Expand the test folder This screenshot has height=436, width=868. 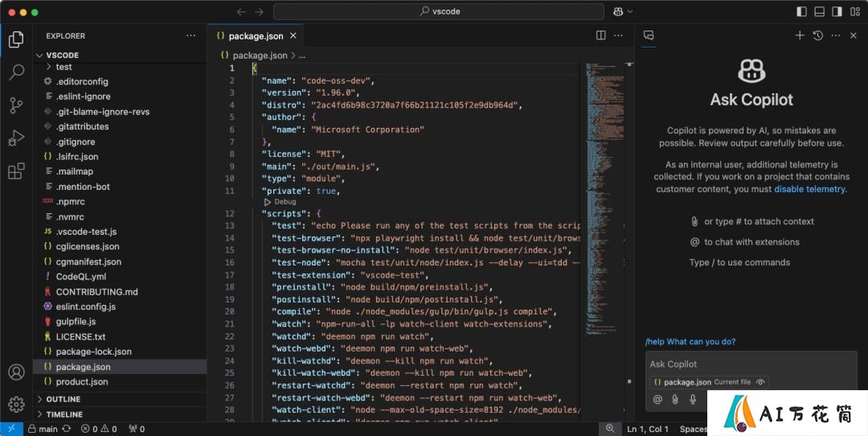tap(49, 67)
